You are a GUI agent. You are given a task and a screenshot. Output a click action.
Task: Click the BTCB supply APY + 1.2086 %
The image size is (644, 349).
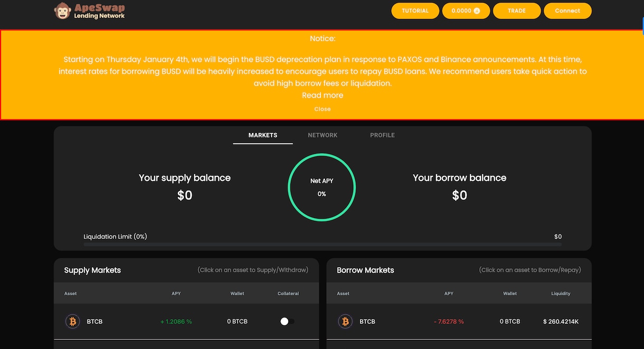(176, 322)
